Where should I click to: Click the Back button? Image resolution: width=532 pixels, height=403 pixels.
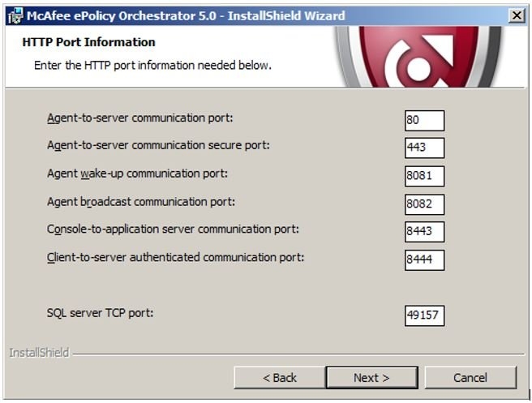click(x=279, y=378)
